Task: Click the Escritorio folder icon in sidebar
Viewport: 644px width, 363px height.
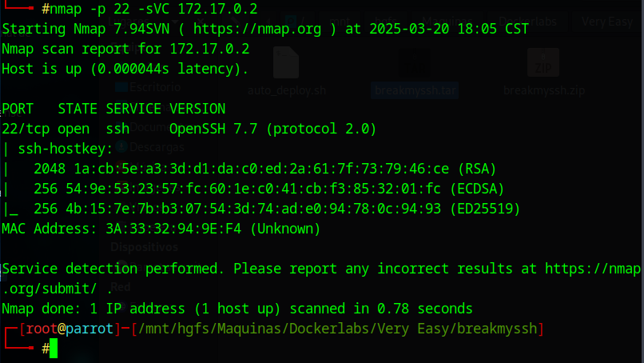Action: coord(121,86)
